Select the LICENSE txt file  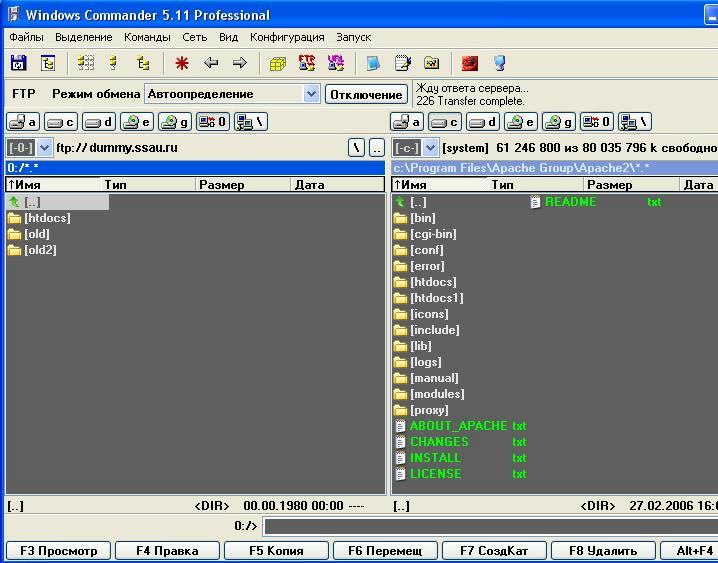(460, 474)
